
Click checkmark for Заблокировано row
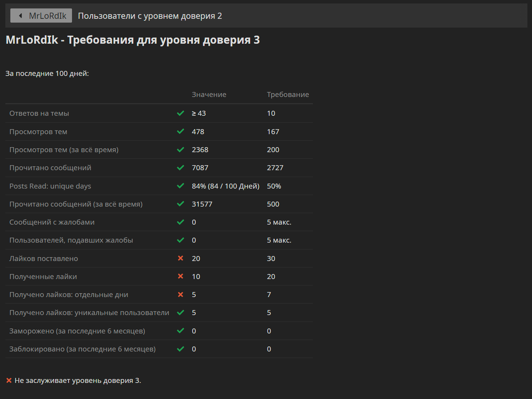click(x=180, y=349)
